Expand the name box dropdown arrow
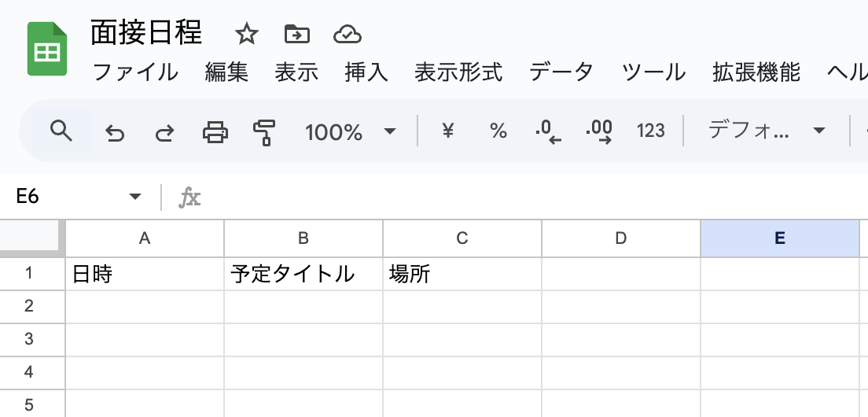Screen dimensions: 868x417 [135, 197]
